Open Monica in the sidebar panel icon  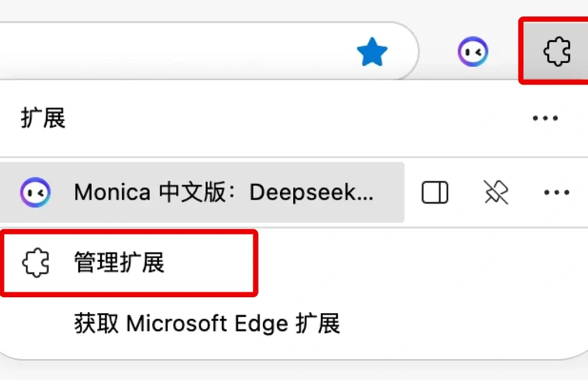[435, 192]
